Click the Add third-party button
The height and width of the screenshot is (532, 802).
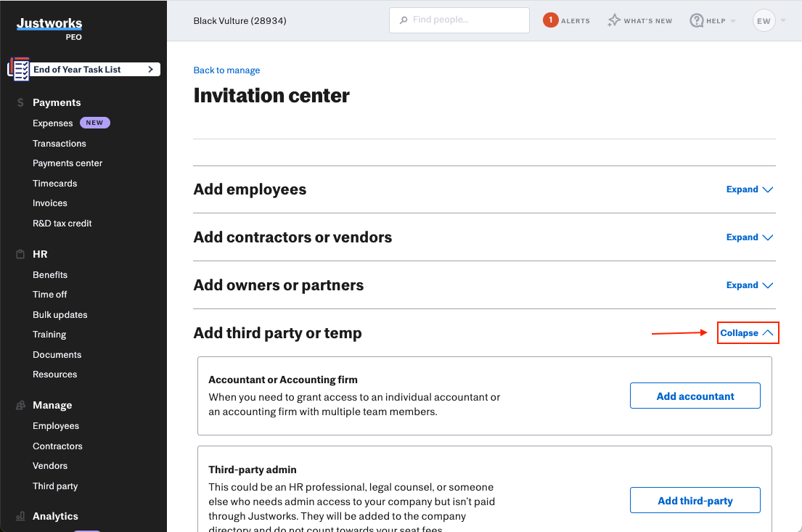[695, 500]
